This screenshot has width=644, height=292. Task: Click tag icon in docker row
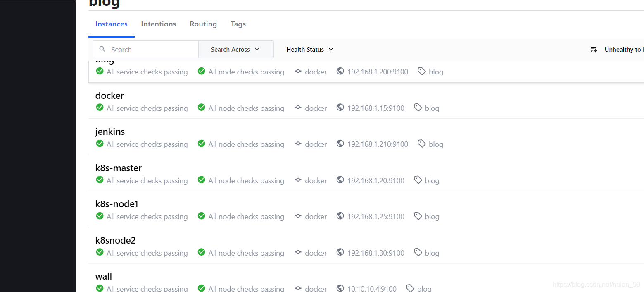pos(418,108)
